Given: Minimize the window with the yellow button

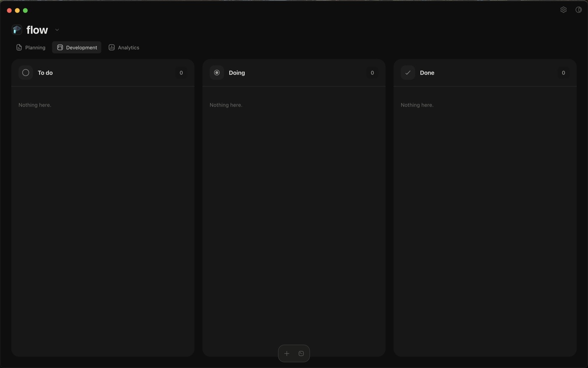Looking at the screenshot, I should (x=17, y=11).
